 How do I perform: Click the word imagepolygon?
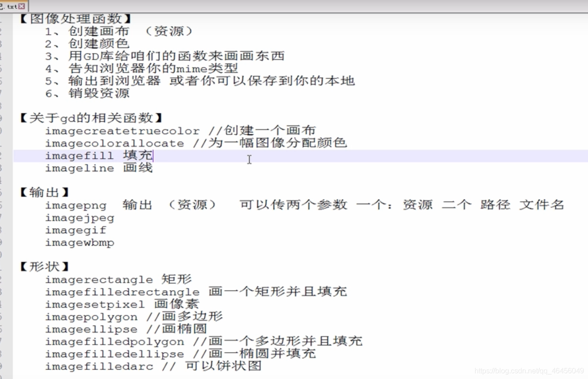(91, 317)
